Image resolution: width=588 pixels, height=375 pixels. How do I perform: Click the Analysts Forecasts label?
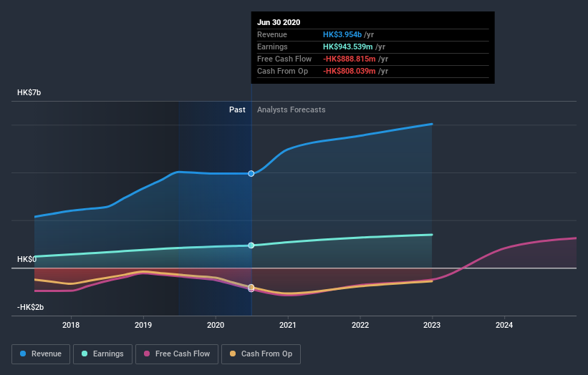291,109
